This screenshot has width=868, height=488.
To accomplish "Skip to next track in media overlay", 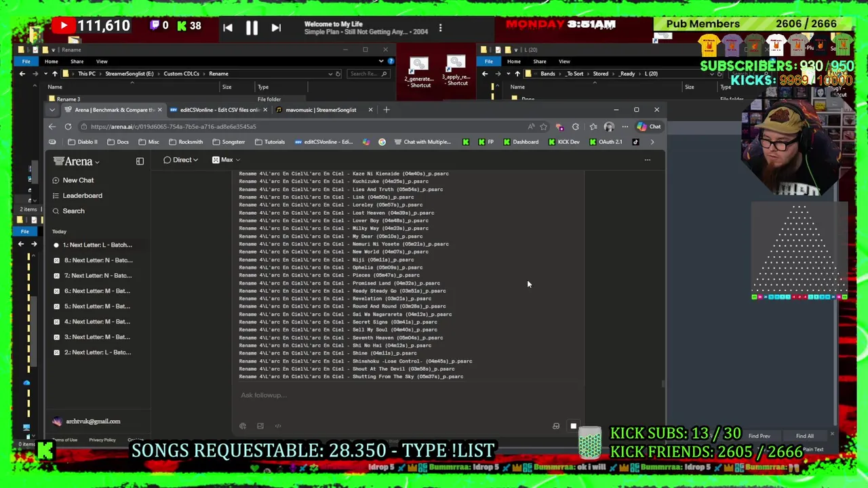I will pos(276,28).
